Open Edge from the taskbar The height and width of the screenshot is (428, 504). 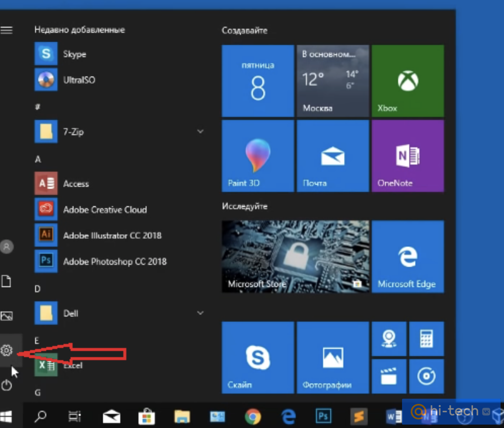click(x=288, y=416)
